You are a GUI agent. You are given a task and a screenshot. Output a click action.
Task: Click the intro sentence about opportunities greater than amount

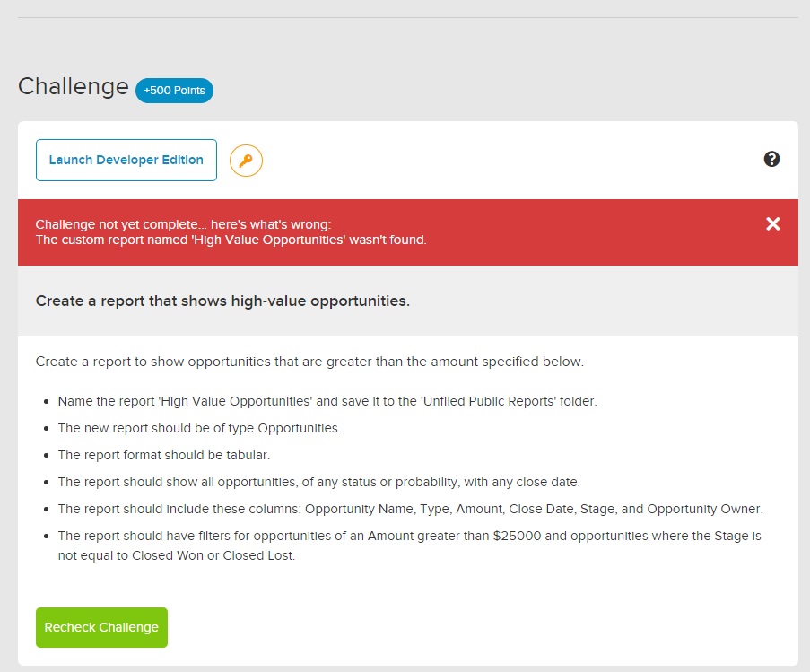pyautogui.click(x=309, y=362)
